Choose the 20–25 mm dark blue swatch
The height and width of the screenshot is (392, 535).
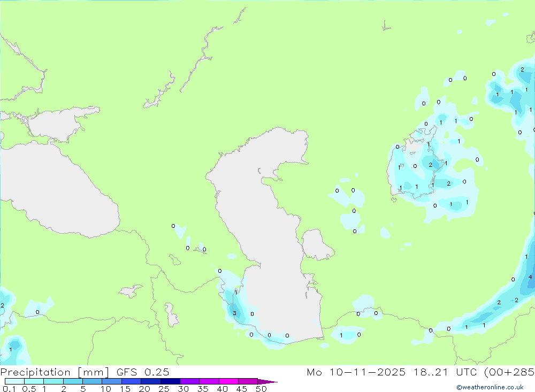(150, 381)
